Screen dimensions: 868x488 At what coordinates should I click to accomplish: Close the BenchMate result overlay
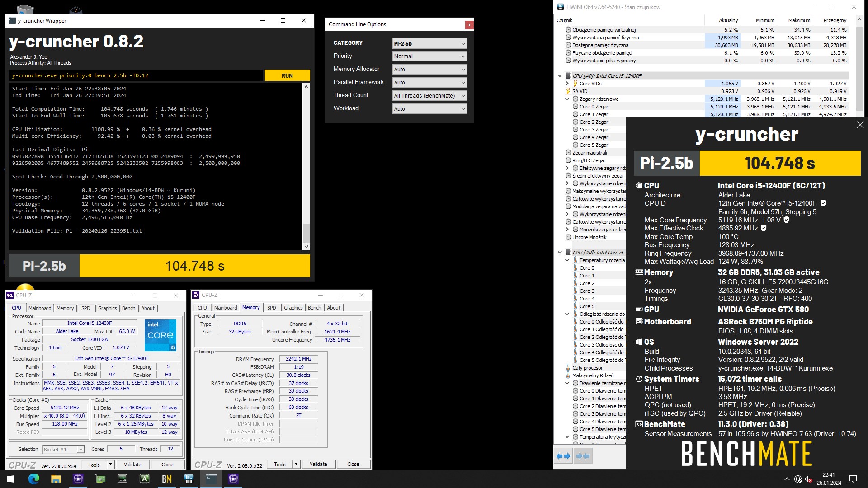tap(860, 125)
